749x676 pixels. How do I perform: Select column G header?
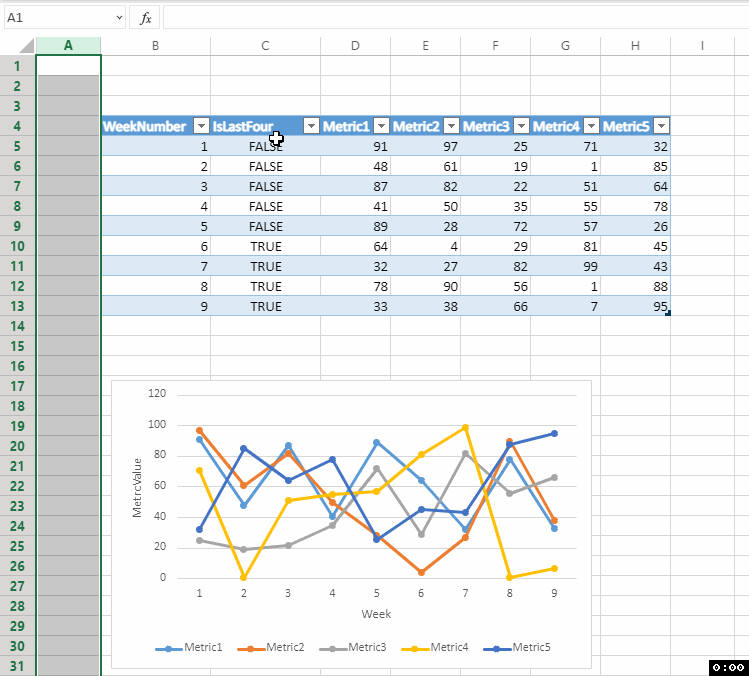[x=566, y=46]
